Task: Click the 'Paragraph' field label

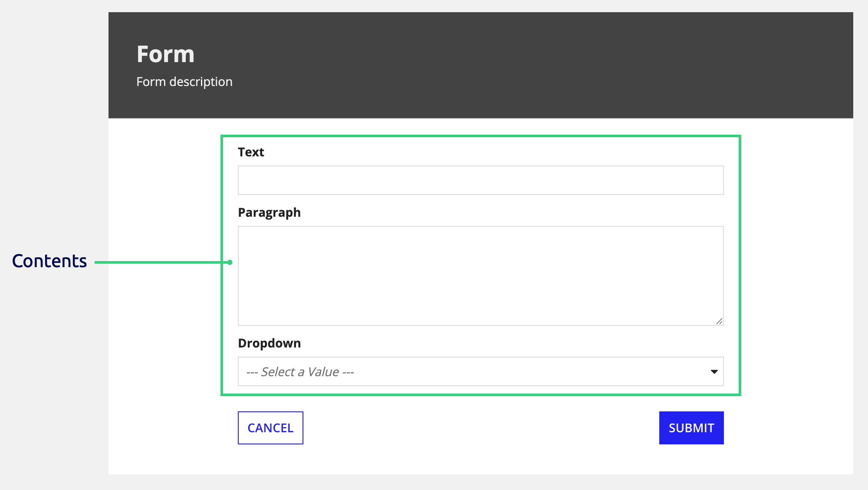Action: 269,213
